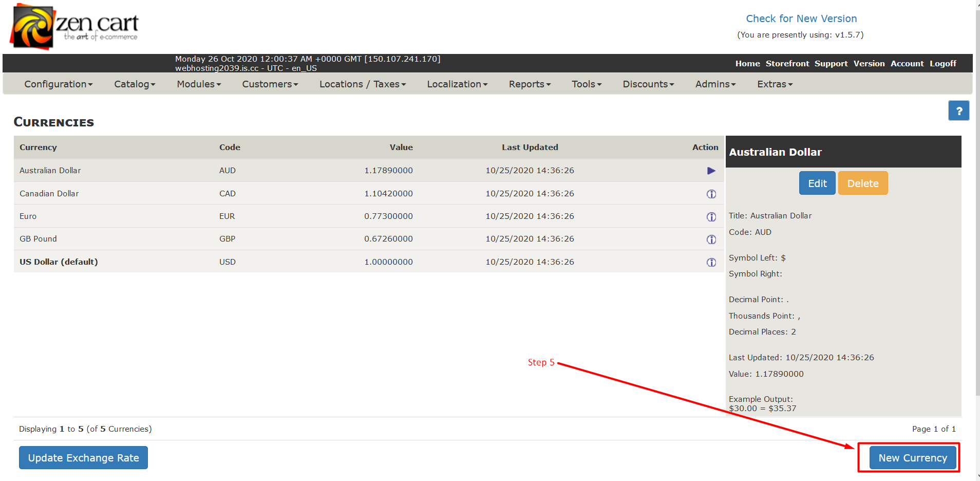Select the GB Pound currency name
The width and height of the screenshot is (980, 481).
pos(38,239)
